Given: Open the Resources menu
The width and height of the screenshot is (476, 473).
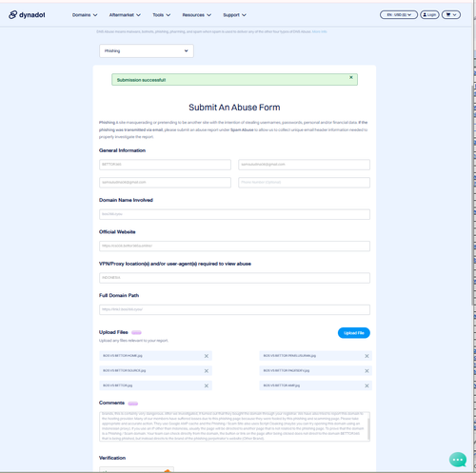Looking at the screenshot, I should [196, 15].
